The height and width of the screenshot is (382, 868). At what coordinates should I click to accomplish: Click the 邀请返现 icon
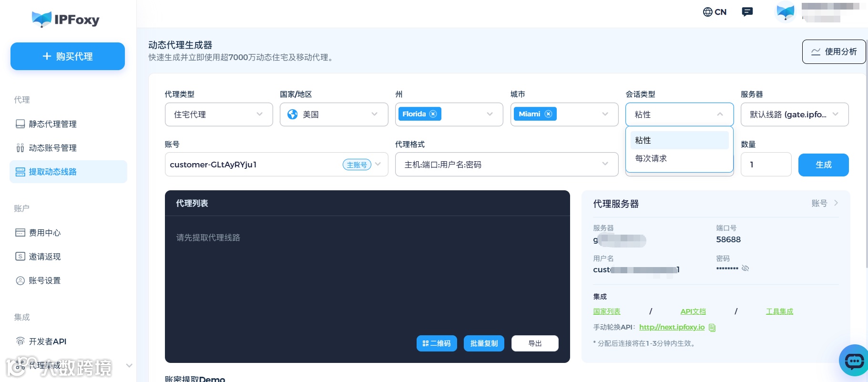[20, 257]
